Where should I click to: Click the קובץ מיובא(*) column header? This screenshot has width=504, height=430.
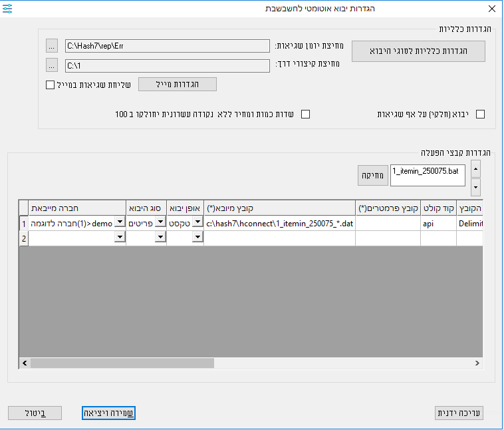click(280, 208)
